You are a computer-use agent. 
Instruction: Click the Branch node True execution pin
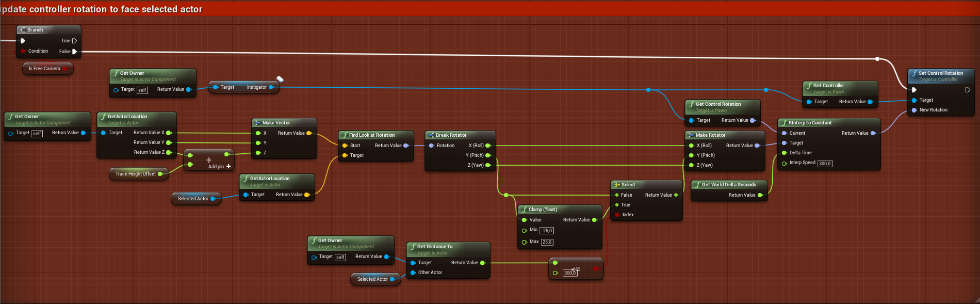pos(74,41)
